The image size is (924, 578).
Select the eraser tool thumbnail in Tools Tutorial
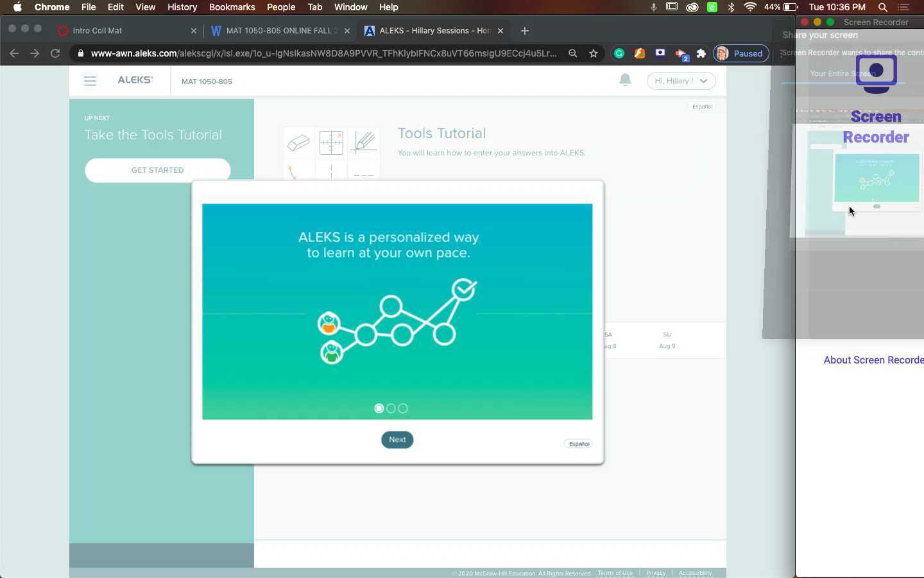click(298, 143)
